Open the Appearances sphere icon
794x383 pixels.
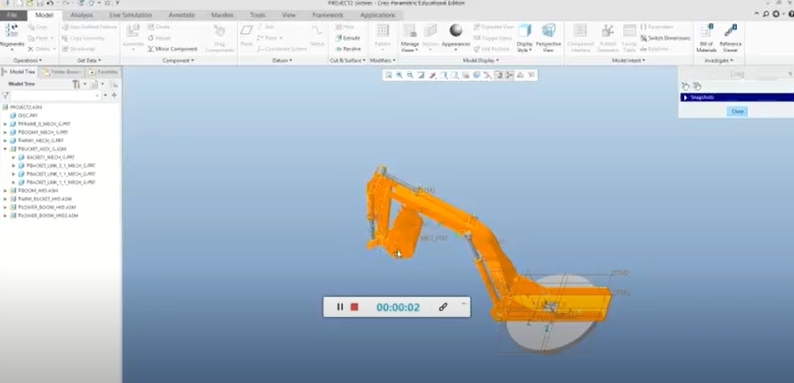[x=456, y=30]
